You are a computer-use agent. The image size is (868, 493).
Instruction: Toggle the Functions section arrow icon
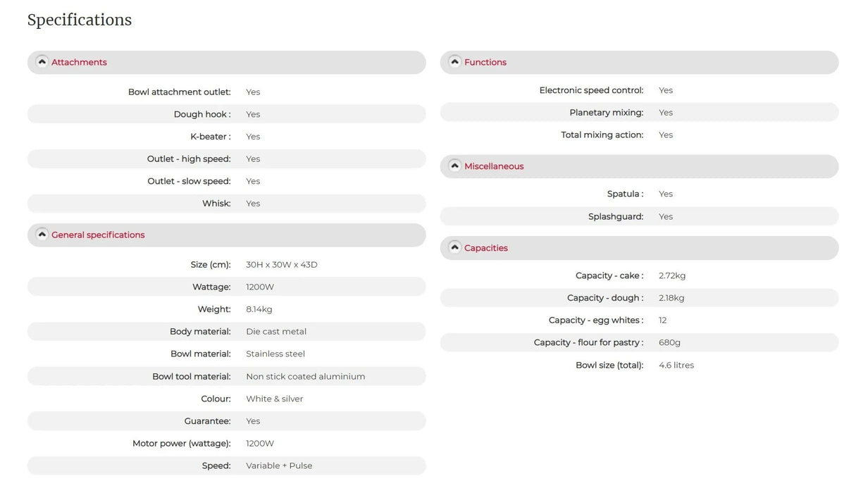point(454,62)
